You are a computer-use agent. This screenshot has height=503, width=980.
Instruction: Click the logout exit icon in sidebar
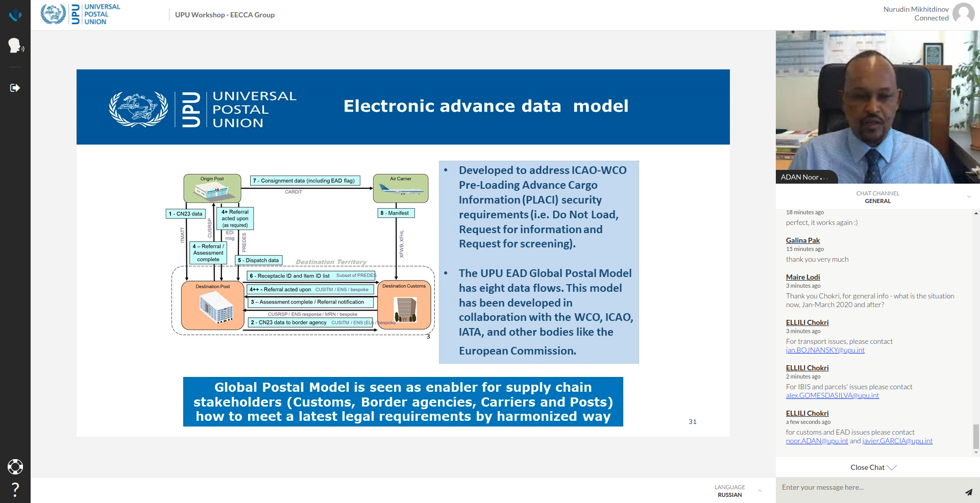pyautogui.click(x=15, y=88)
